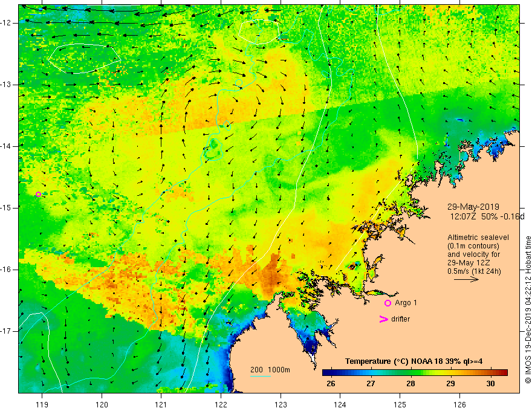The image size is (532, 411).
Task: Click the '0.5m/s (1kt 24h)' scale label
Action: tap(474, 271)
